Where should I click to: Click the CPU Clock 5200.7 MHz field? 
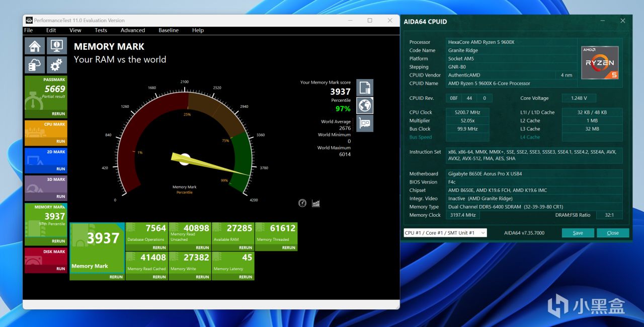coord(467,112)
